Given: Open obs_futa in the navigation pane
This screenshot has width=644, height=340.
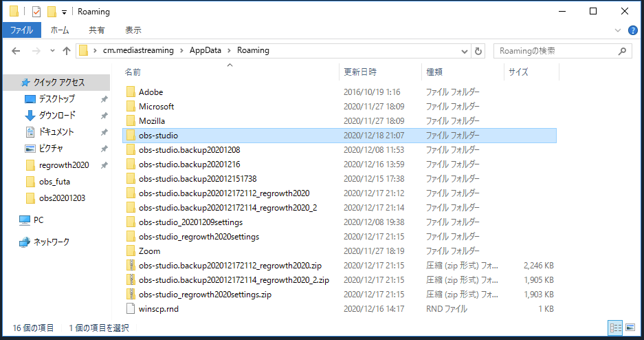Looking at the screenshot, I should (54, 181).
